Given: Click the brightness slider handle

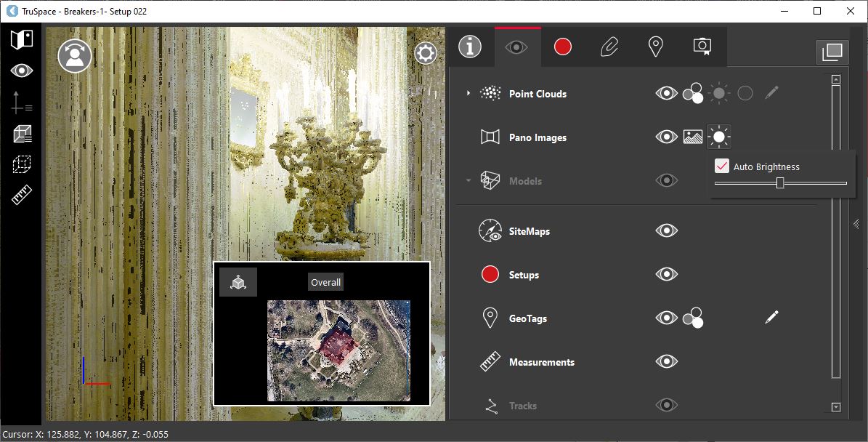Looking at the screenshot, I should [780, 183].
